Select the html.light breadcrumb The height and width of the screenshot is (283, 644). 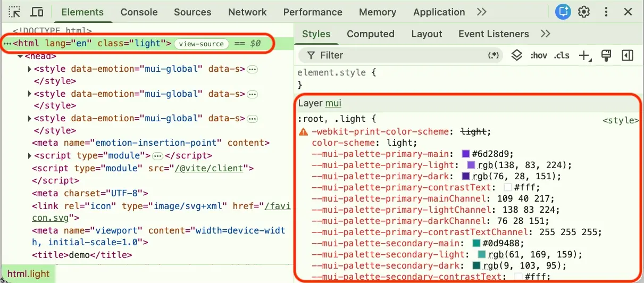click(28, 274)
